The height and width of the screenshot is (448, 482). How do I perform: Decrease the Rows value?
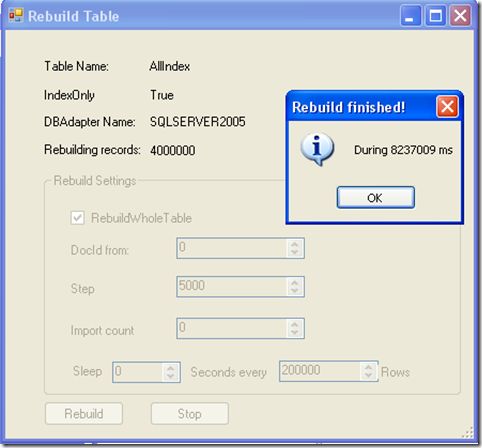pyautogui.click(x=368, y=375)
